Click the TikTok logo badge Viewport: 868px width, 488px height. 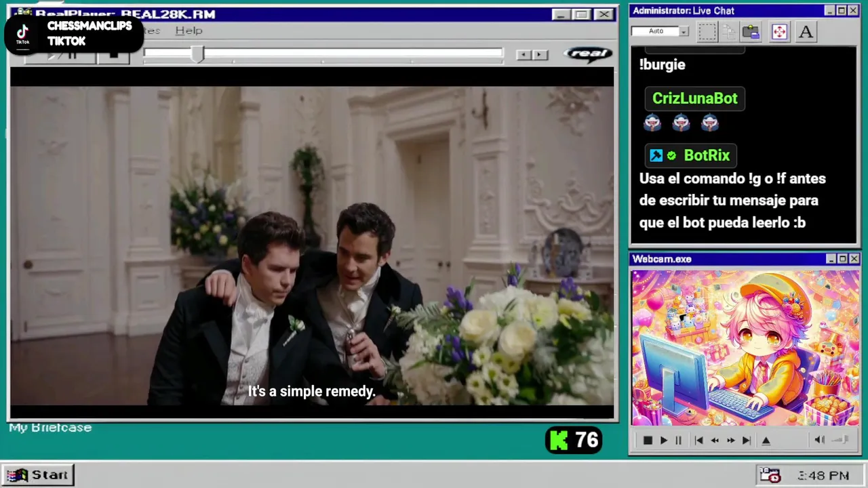22,33
